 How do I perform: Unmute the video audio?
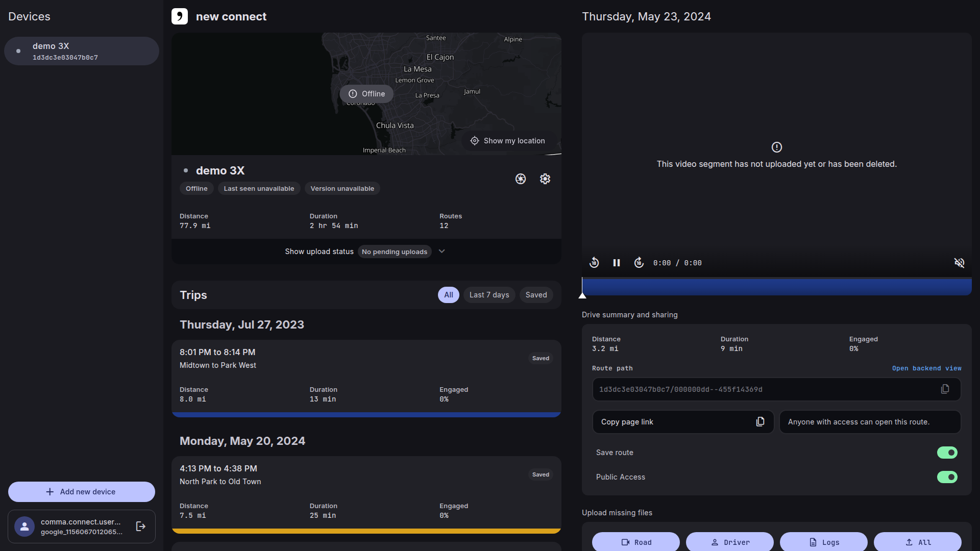[959, 263]
